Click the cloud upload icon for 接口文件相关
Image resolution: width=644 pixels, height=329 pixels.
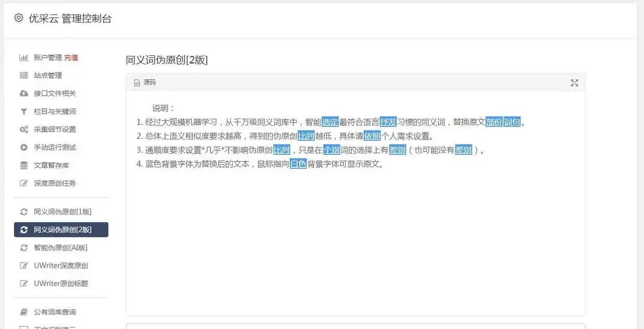pyautogui.click(x=24, y=93)
